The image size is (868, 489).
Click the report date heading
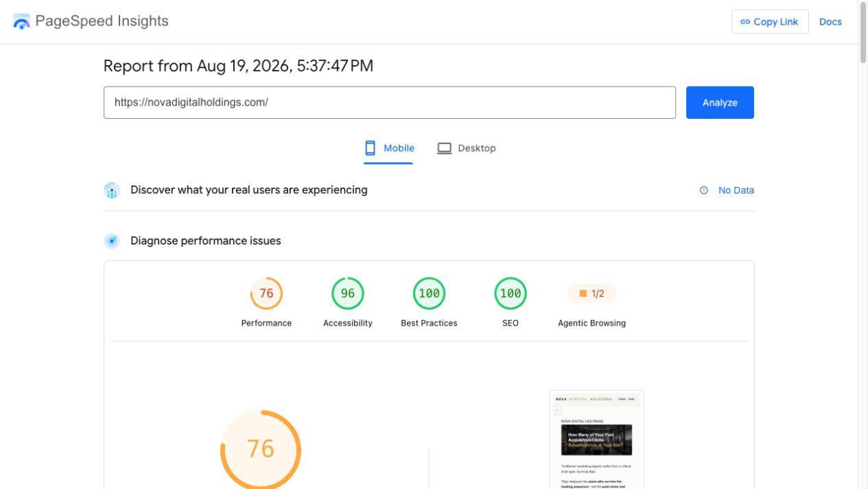coord(238,66)
